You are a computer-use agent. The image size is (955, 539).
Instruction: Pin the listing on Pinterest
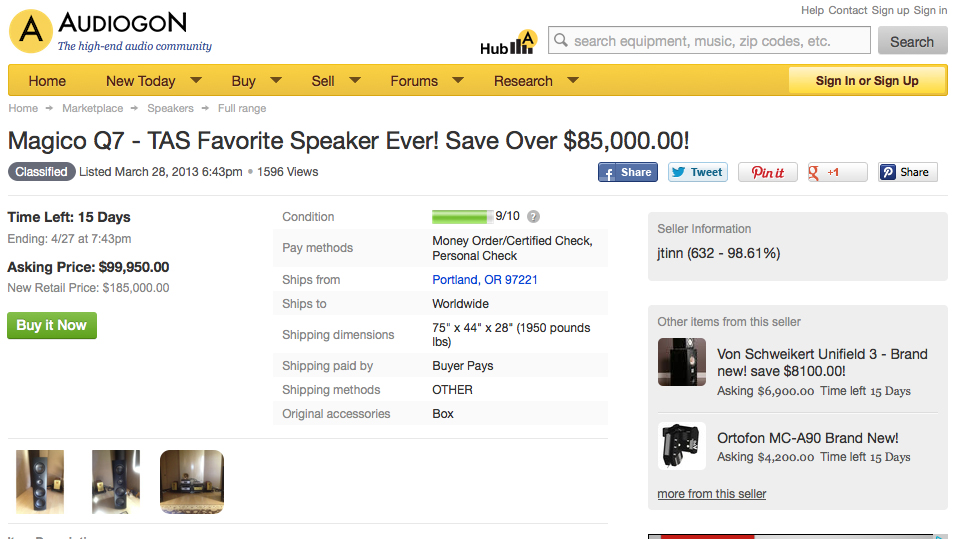point(767,172)
